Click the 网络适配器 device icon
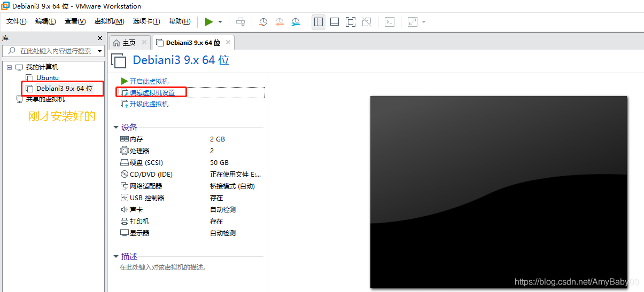The image size is (644, 292). [125, 186]
